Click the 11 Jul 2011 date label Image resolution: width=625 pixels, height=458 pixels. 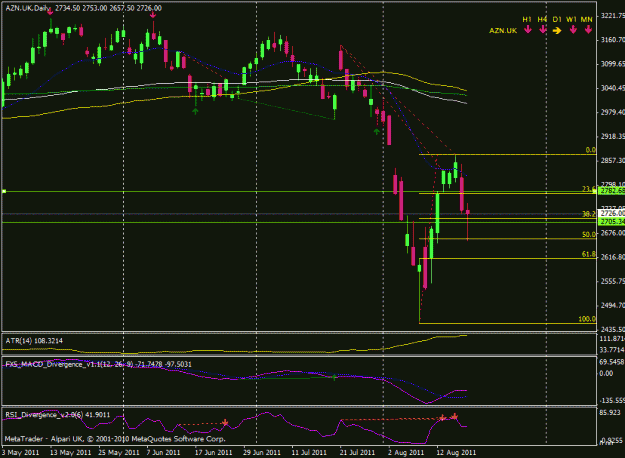click(x=309, y=452)
